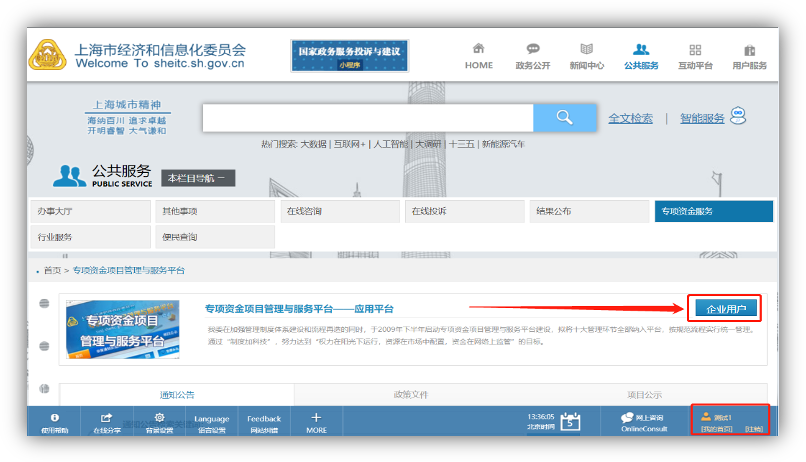Select the 办事大厅 menu item

88,211
